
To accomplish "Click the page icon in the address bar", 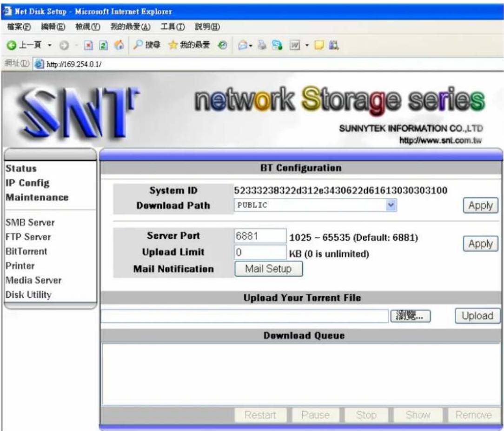I will tap(39, 64).
